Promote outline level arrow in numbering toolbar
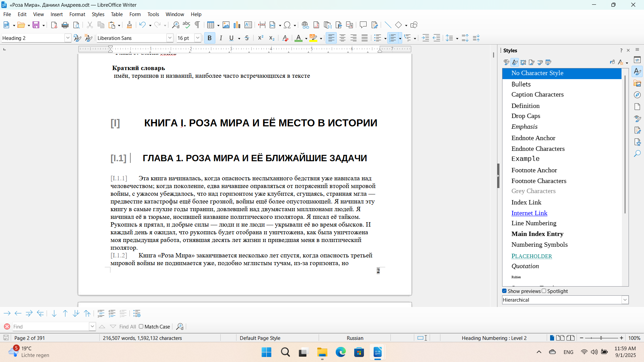 [18, 313]
